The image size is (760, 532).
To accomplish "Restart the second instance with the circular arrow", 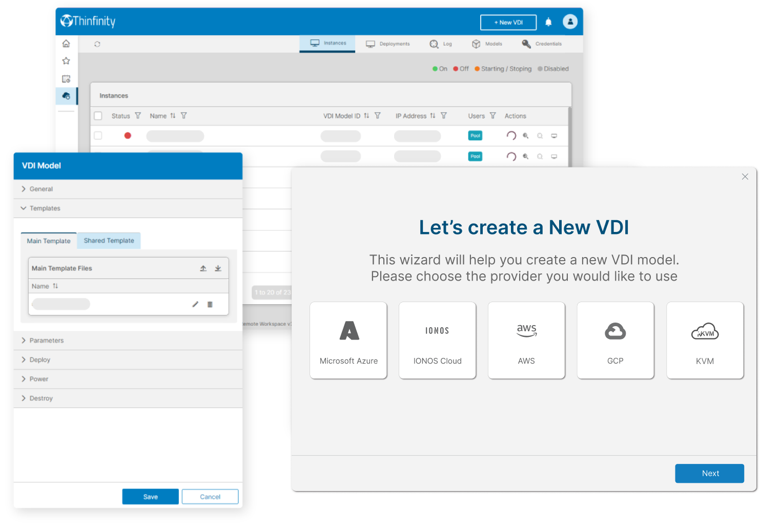I will point(511,157).
